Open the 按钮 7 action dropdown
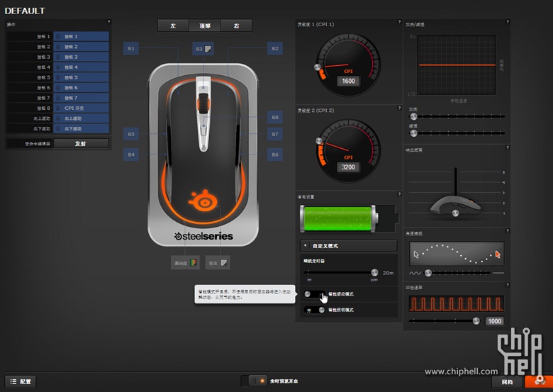The image size is (553, 392). click(x=81, y=98)
